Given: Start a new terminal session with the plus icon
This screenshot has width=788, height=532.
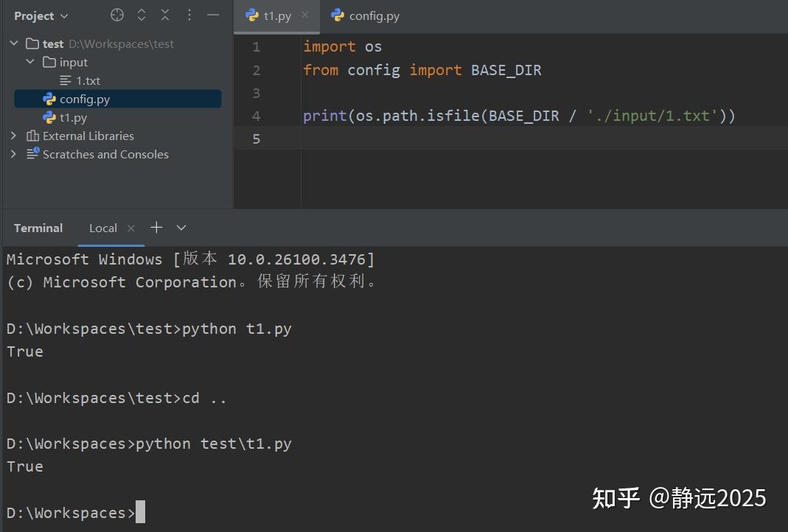Looking at the screenshot, I should pos(156,228).
